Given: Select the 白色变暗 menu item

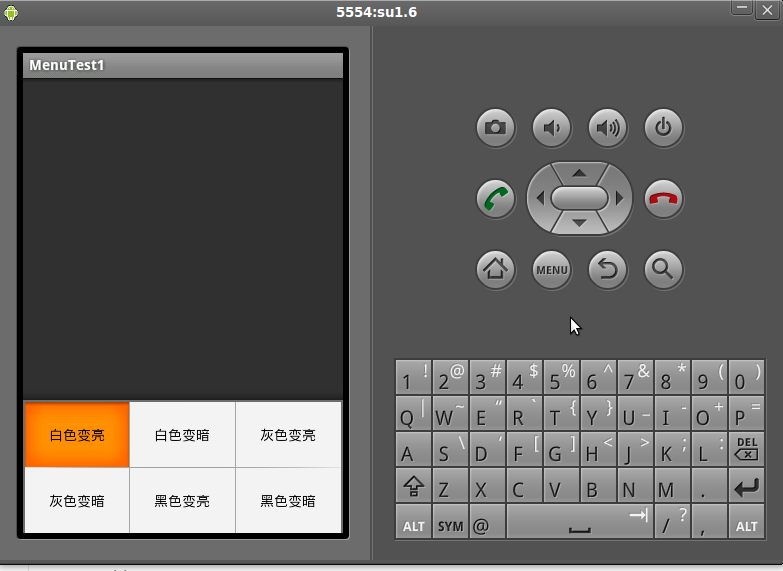Looking at the screenshot, I should 182,435.
